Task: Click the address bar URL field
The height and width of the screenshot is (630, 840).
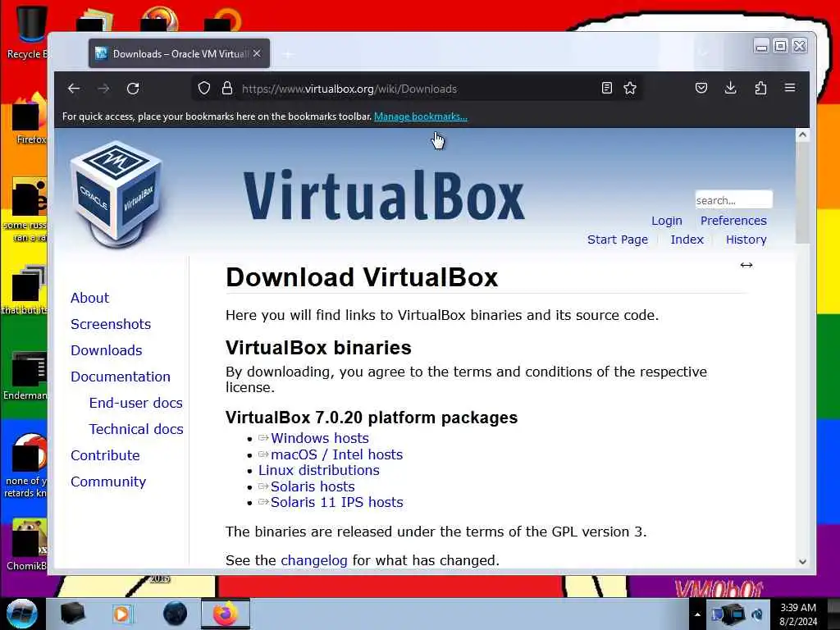Action: pos(418,89)
